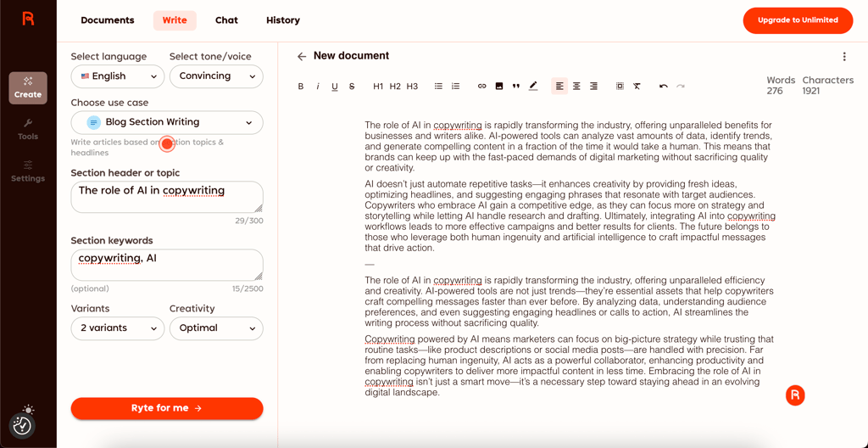Open the Select language dropdown
Screen dimensions: 868x448
[x=117, y=76]
